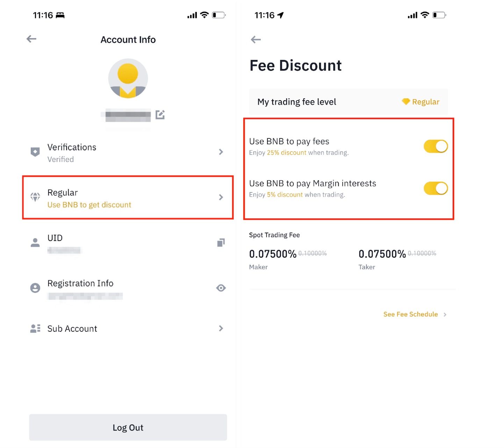Reveal Registration Info with the eye icon
This screenshot has width=504, height=448.
(x=221, y=288)
